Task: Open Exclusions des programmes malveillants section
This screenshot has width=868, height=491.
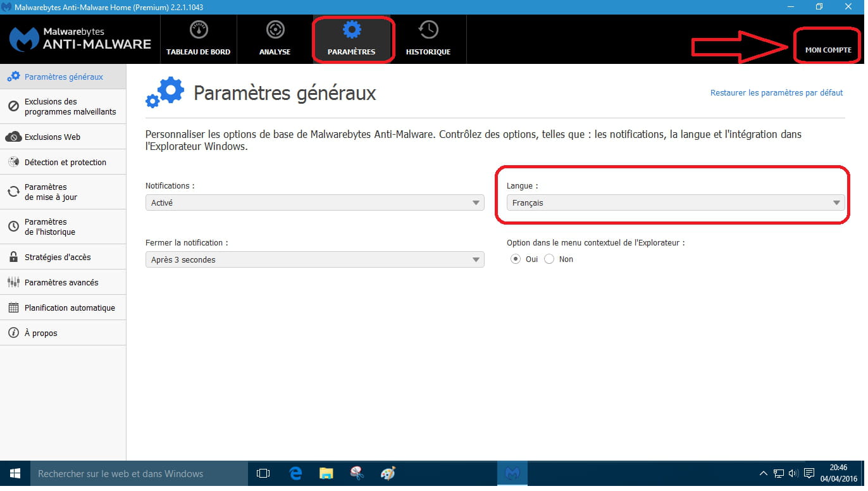Action: point(63,107)
